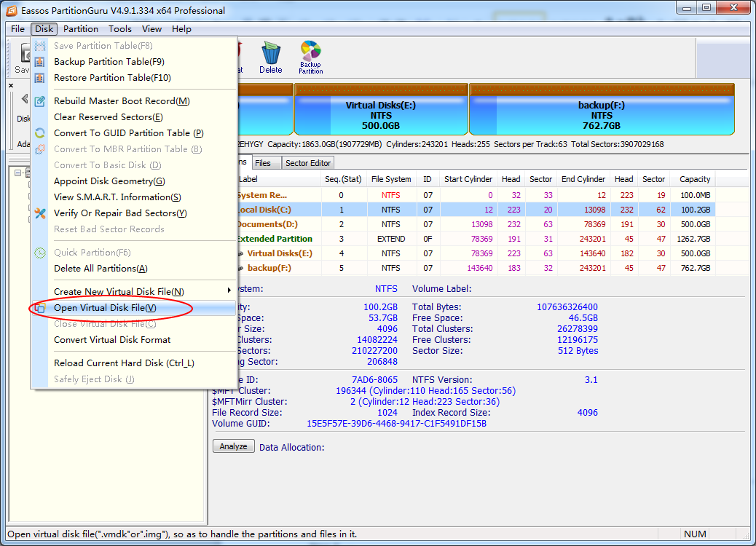The width and height of the screenshot is (756, 546).
Task: Click the Backup Partition Table menu icon
Action: coord(40,62)
